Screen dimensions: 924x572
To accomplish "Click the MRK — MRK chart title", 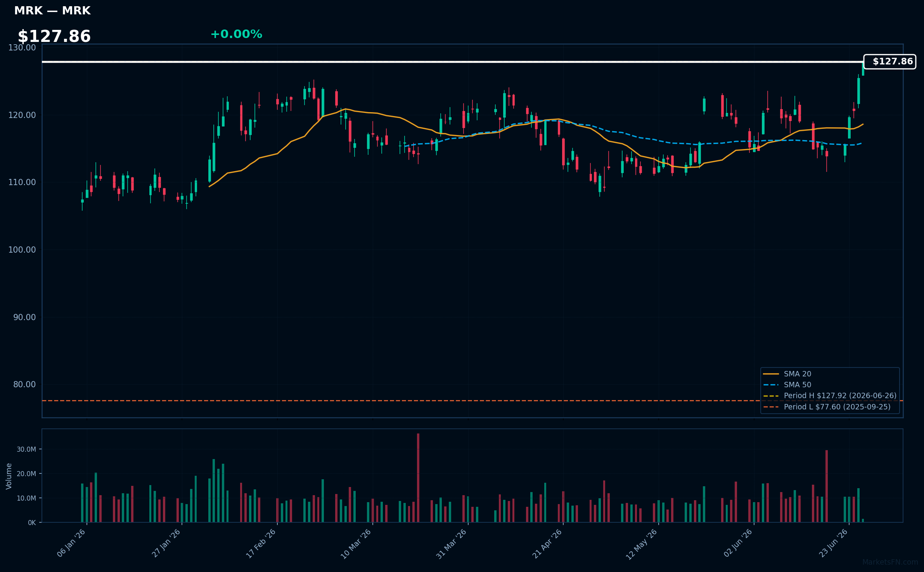I will pos(52,11).
